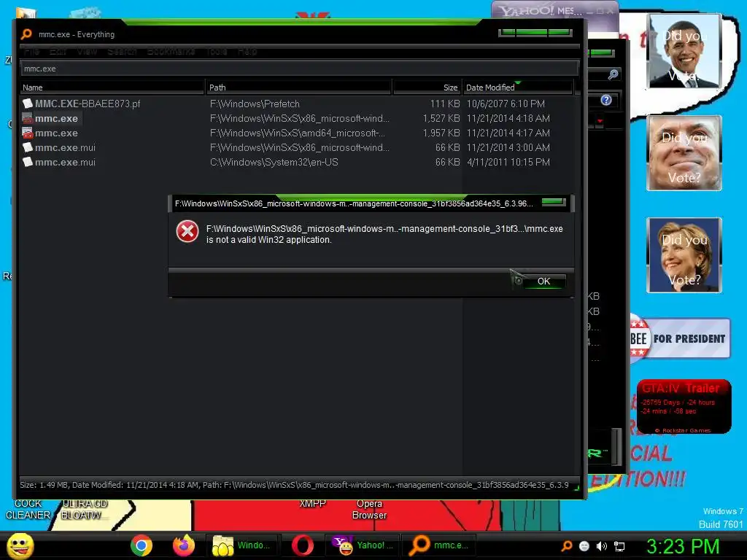Click the red error icon in the dialog
The image size is (747, 560).
187,232
